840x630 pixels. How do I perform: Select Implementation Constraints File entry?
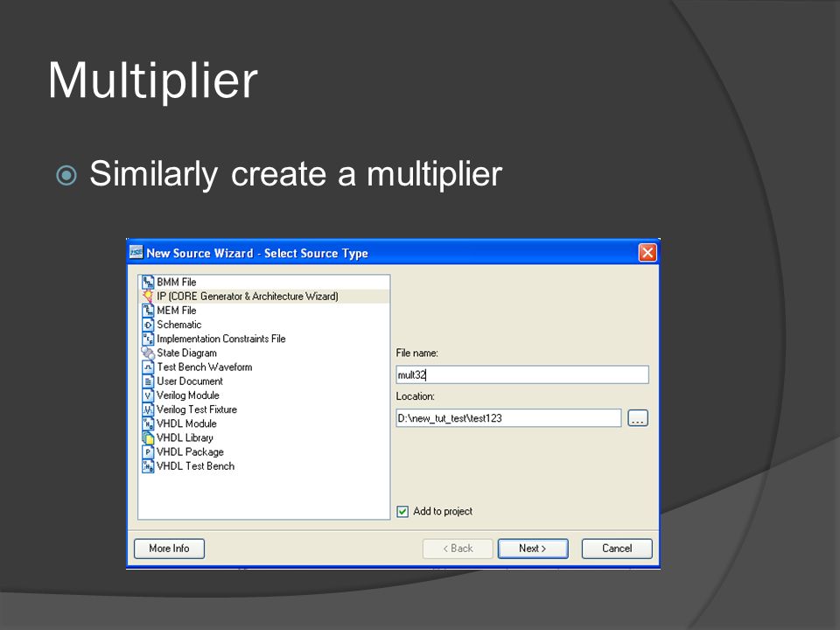tap(220, 339)
